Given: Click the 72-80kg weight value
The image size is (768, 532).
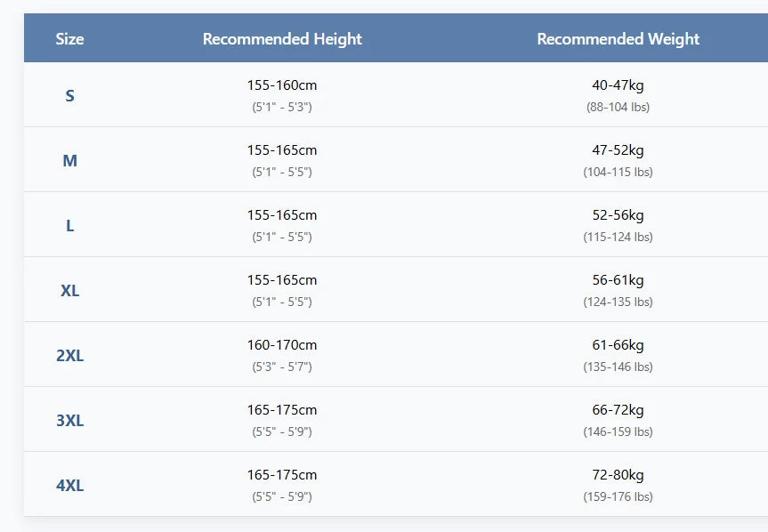Looking at the screenshot, I should [x=618, y=475].
